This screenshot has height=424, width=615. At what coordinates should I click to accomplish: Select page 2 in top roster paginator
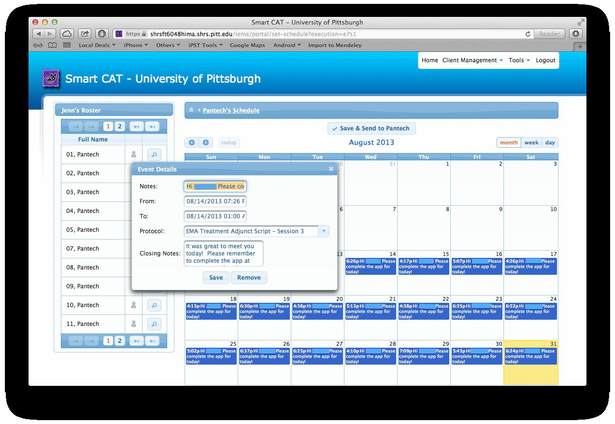point(120,126)
